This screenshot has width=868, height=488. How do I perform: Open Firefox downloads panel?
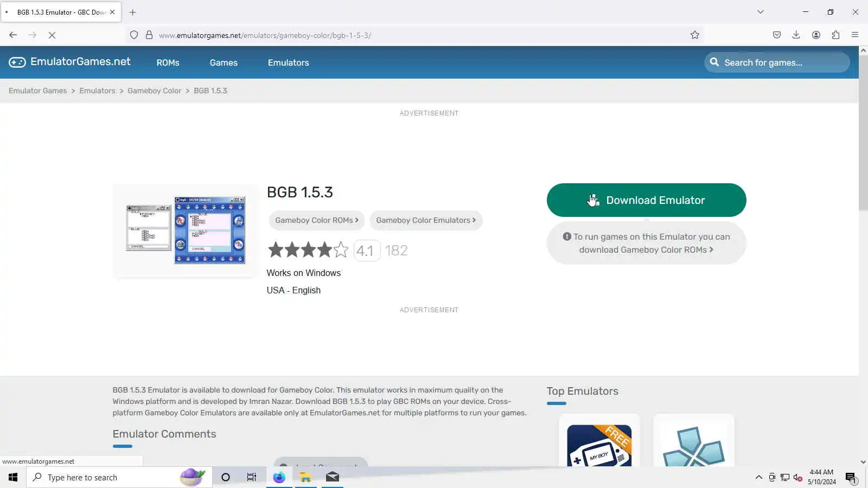click(796, 35)
